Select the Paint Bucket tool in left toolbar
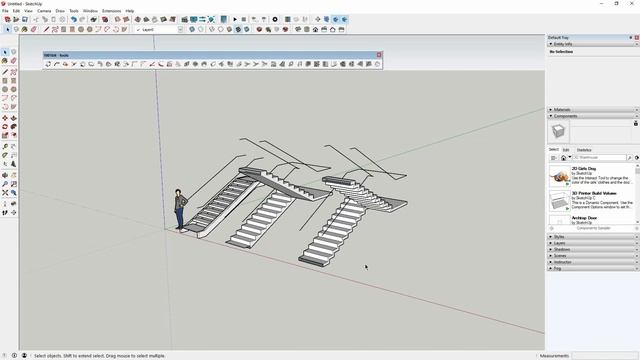This screenshot has width=640, height=360. click(x=5, y=61)
